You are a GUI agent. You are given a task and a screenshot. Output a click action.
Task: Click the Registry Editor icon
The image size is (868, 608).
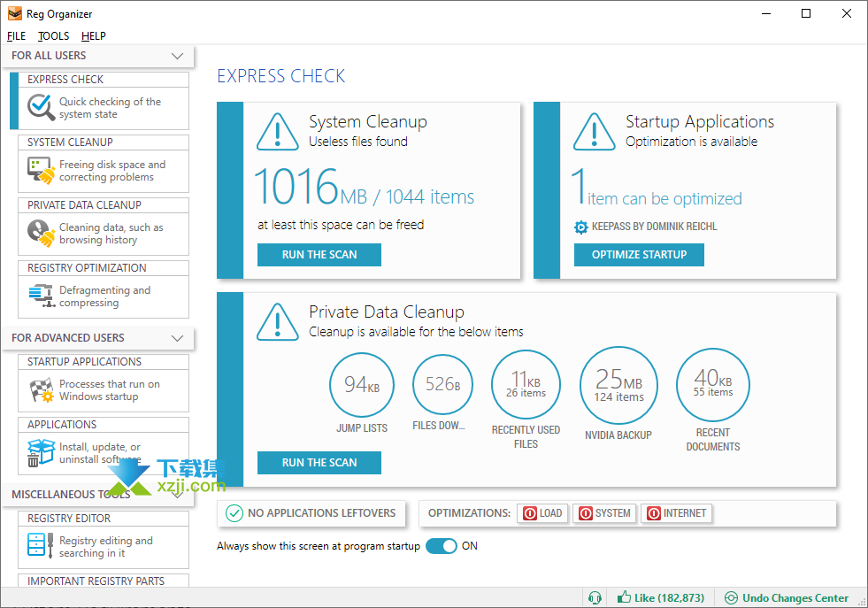[41, 545]
